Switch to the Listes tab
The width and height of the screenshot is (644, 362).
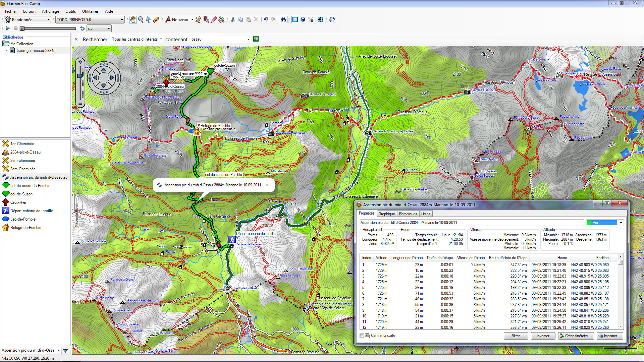[x=426, y=214]
